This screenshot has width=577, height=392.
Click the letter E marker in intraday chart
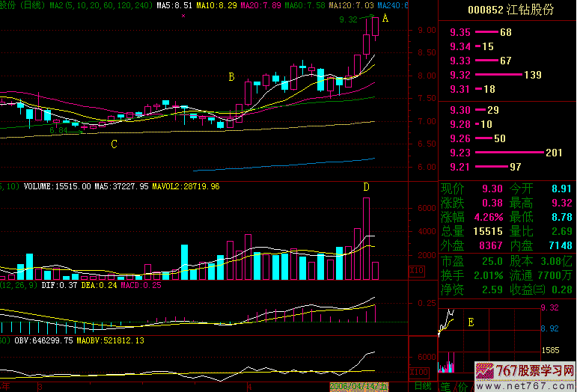click(471, 322)
